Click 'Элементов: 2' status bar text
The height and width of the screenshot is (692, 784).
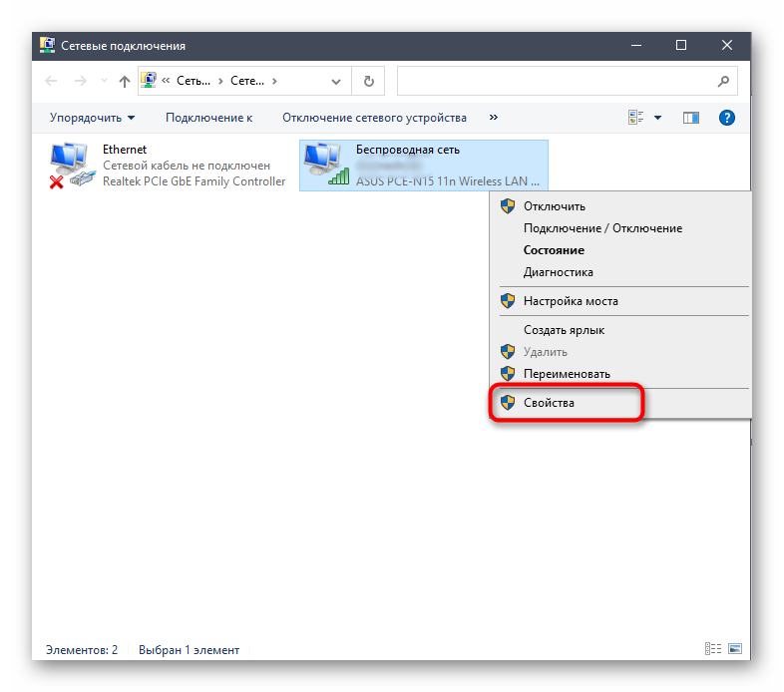pos(82,650)
